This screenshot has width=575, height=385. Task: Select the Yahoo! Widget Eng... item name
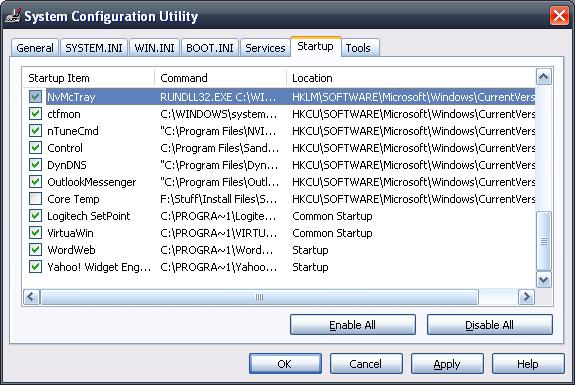coord(99,267)
